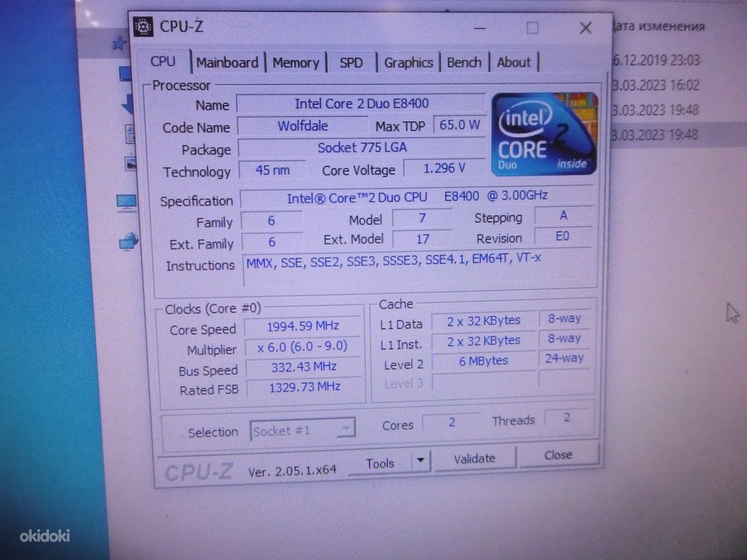Screen dimensions: 747x560
Task: Open Quick access star icon in Explorer
Action: coord(119,44)
